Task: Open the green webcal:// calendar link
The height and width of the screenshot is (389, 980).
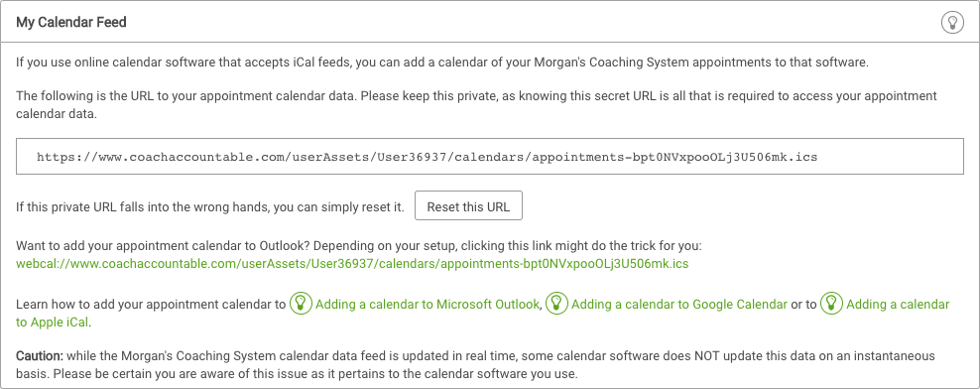Action: point(352,264)
